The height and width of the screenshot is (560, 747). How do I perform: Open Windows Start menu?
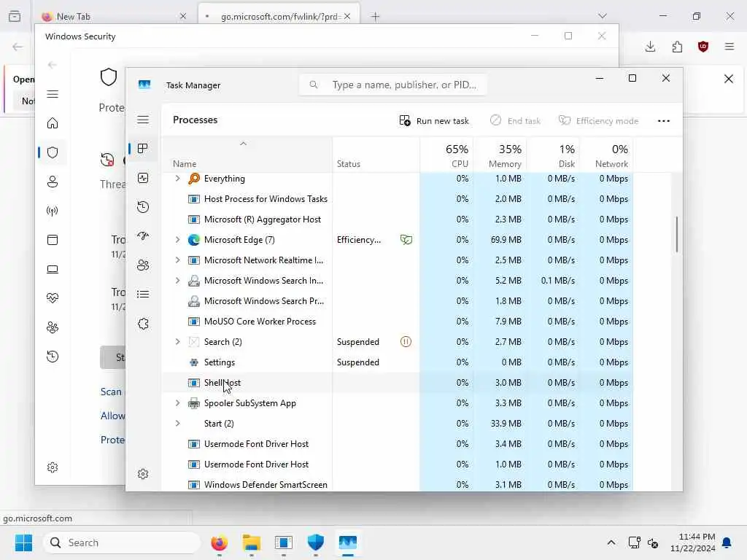[23, 542]
